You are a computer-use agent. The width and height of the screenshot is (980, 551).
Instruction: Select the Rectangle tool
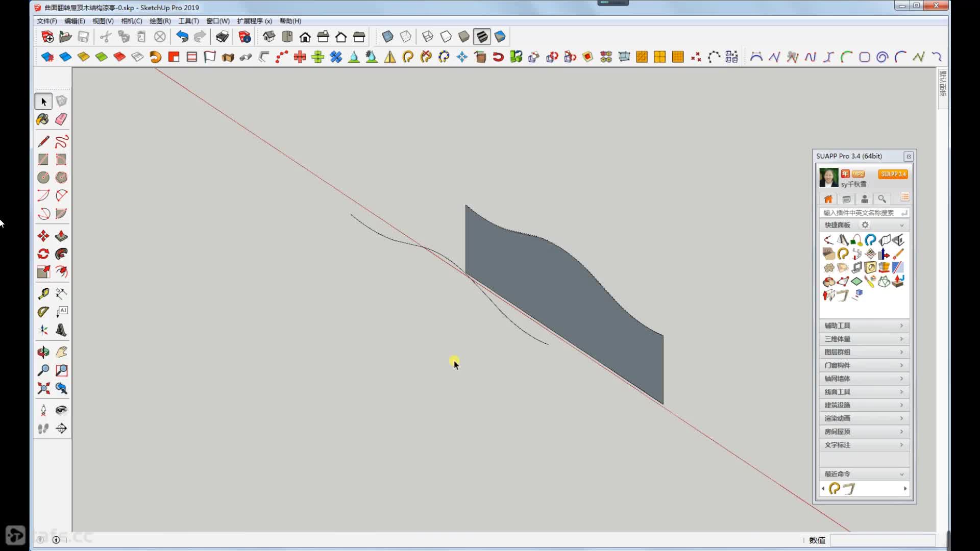43,159
